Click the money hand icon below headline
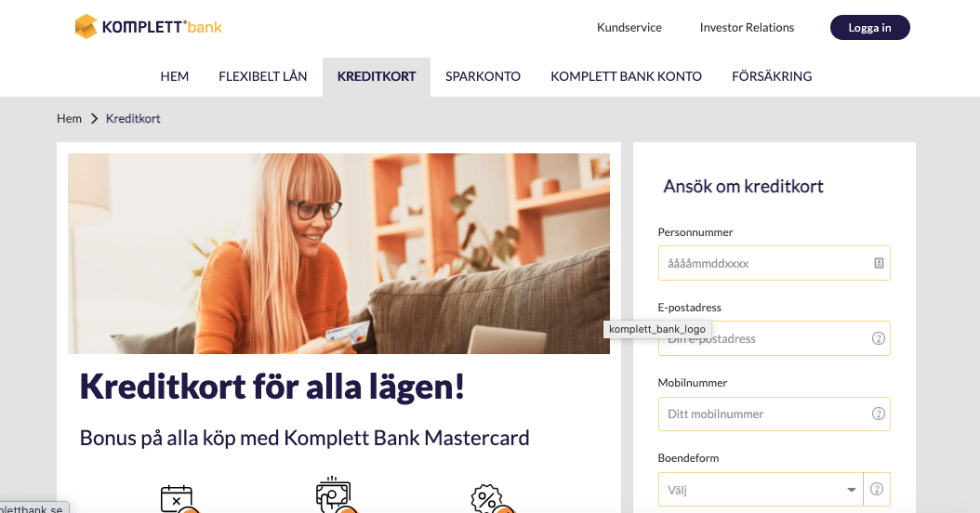The image size is (980, 513). click(335, 496)
